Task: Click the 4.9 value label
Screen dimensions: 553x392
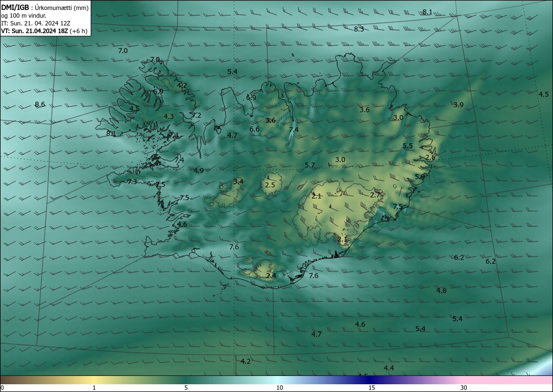Action: pos(199,171)
